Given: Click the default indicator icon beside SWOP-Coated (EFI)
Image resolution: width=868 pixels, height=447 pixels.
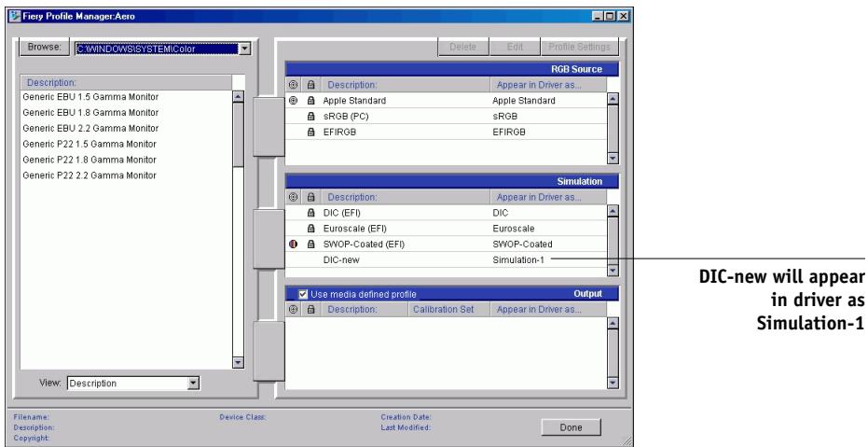Looking at the screenshot, I should coord(294,244).
